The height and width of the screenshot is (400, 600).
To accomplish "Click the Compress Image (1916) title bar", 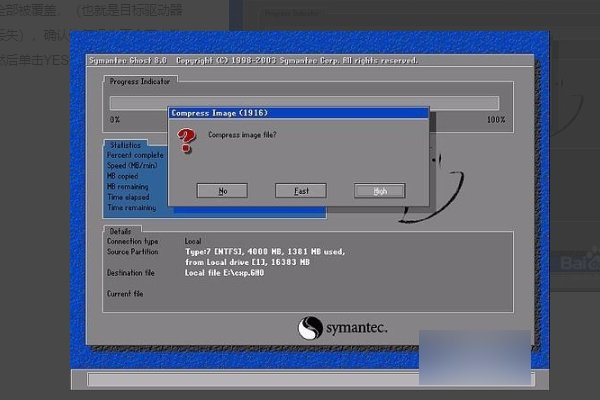I will tap(298, 113).
